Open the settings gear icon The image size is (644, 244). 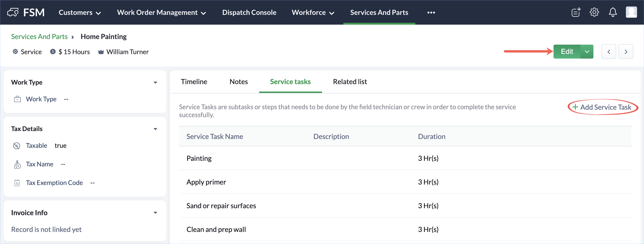click(x=594, y=12)
